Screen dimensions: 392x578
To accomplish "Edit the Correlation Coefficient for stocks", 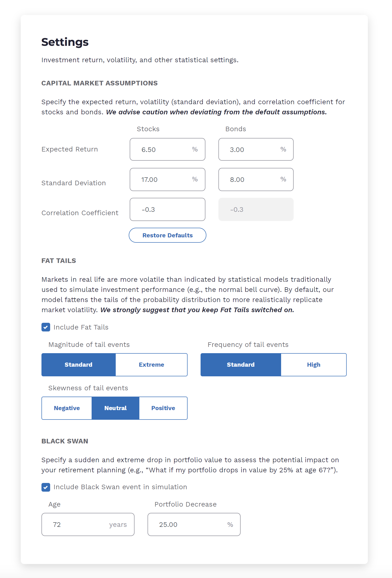I will pyautogui.click(x=167, y=209).
